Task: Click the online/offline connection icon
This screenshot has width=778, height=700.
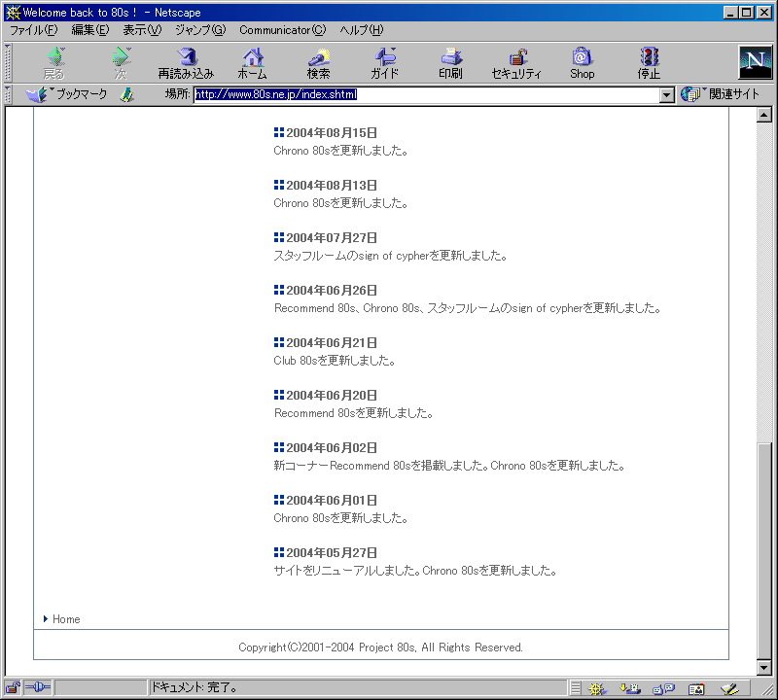Action: click(37, 687)
